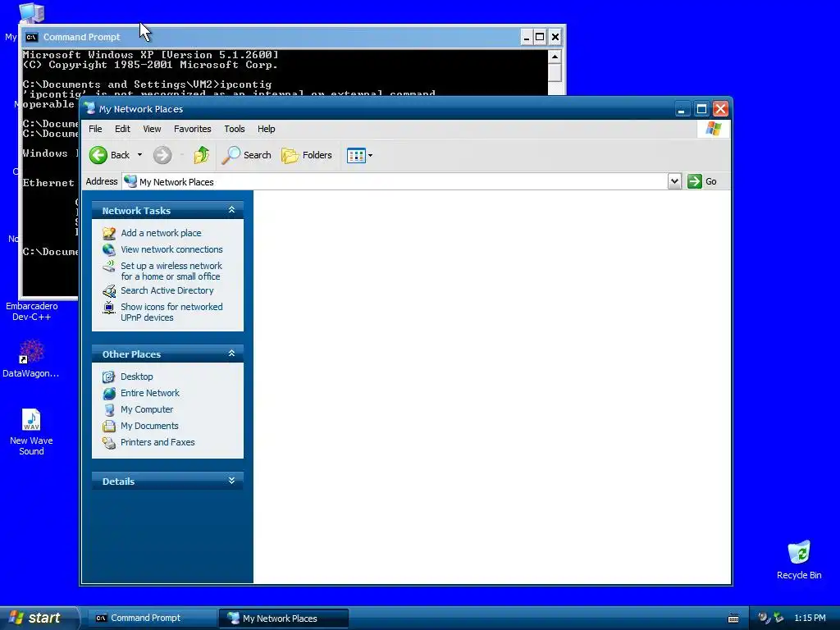Click Add a network place link

coord(161,233)
